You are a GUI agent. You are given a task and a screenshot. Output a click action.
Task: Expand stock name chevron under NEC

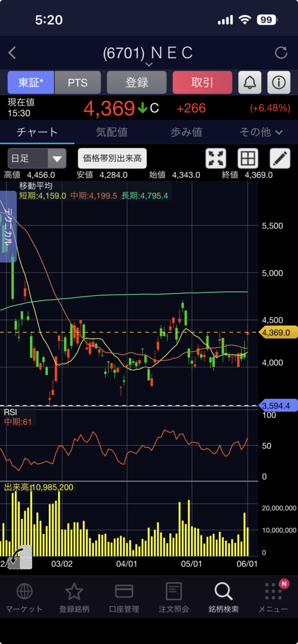149,64
